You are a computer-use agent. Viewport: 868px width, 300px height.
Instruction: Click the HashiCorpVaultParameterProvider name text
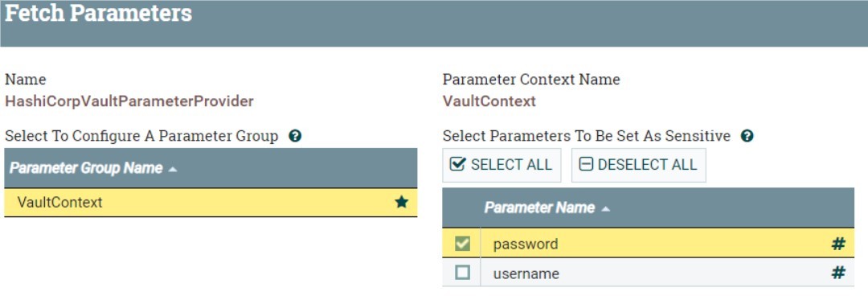129,101
